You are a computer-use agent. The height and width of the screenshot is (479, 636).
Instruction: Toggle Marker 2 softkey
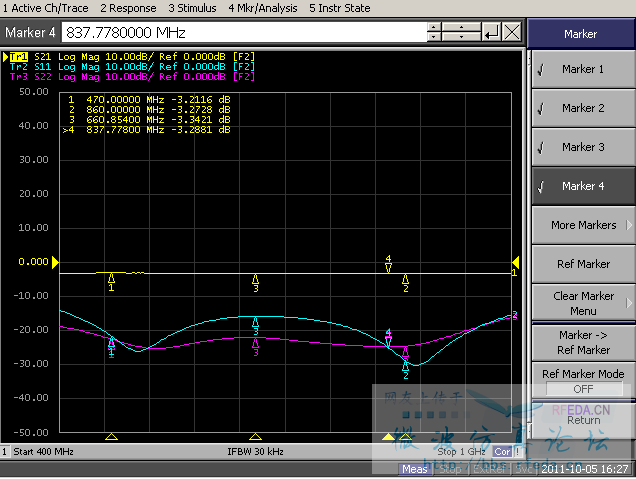[583, 108]
